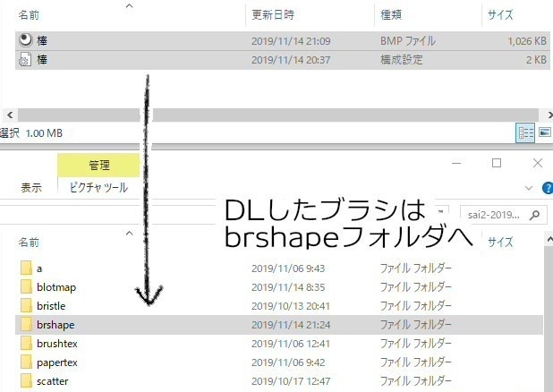Click 1,026 KB size cell

[x=527, y=41]
